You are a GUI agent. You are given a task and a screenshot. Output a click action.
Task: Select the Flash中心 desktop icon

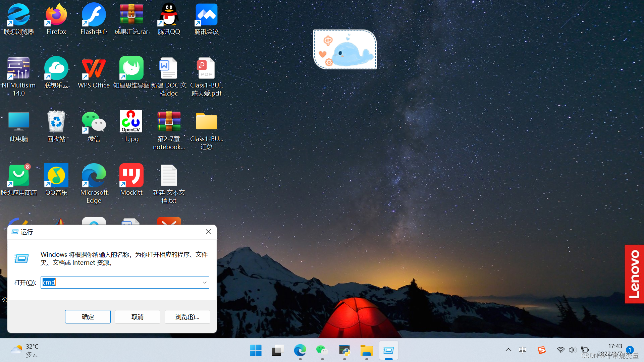click(x=94, y=19)
